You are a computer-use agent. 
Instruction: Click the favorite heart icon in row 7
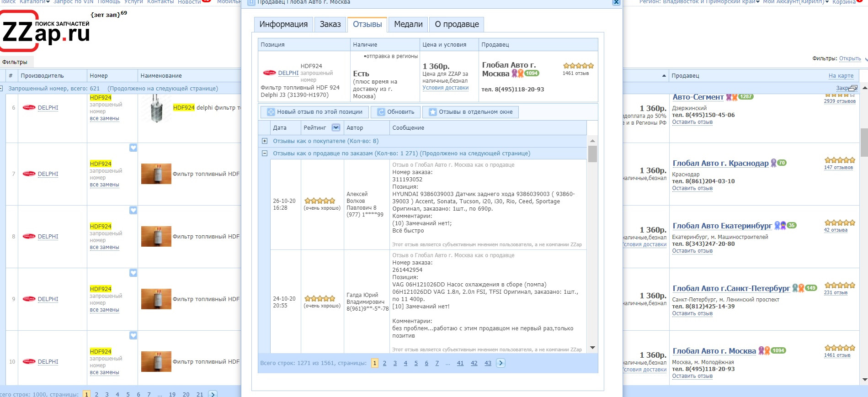(133, 148)
